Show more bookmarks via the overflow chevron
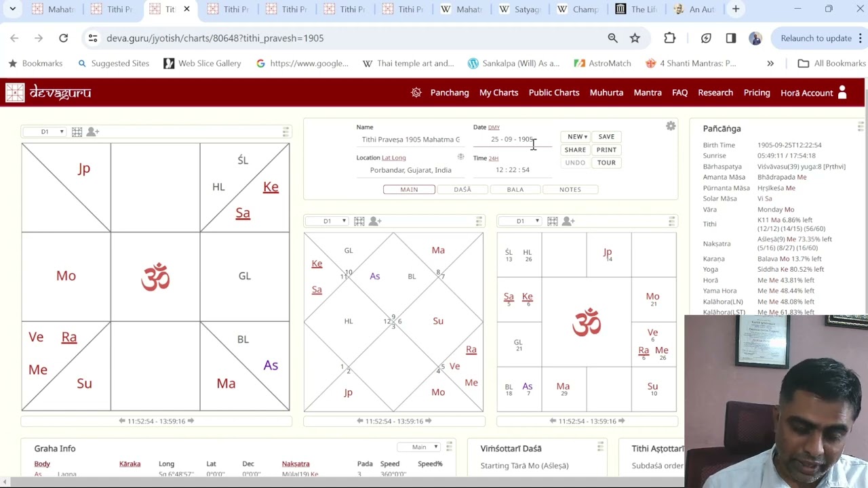Screen dimensions: 868x488 770,63
